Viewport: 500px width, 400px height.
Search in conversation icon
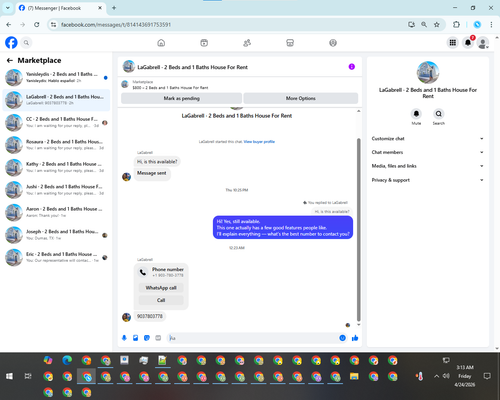click(439, 114)
